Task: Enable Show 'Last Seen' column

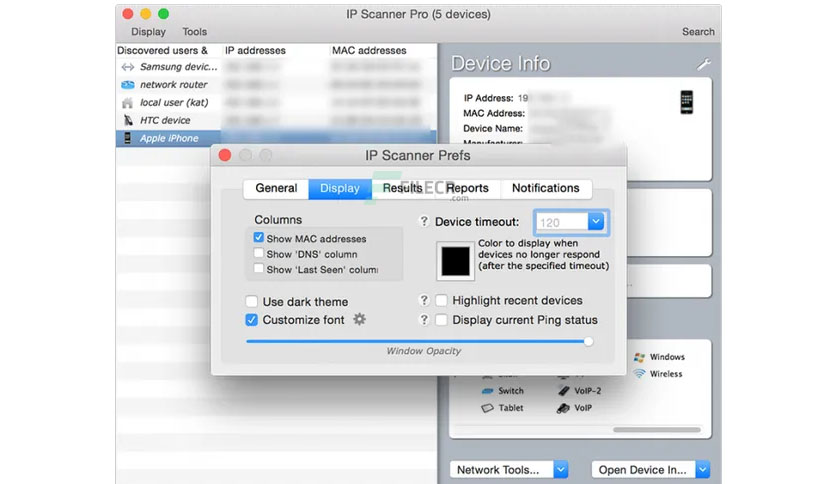Action: pos(259,269)
